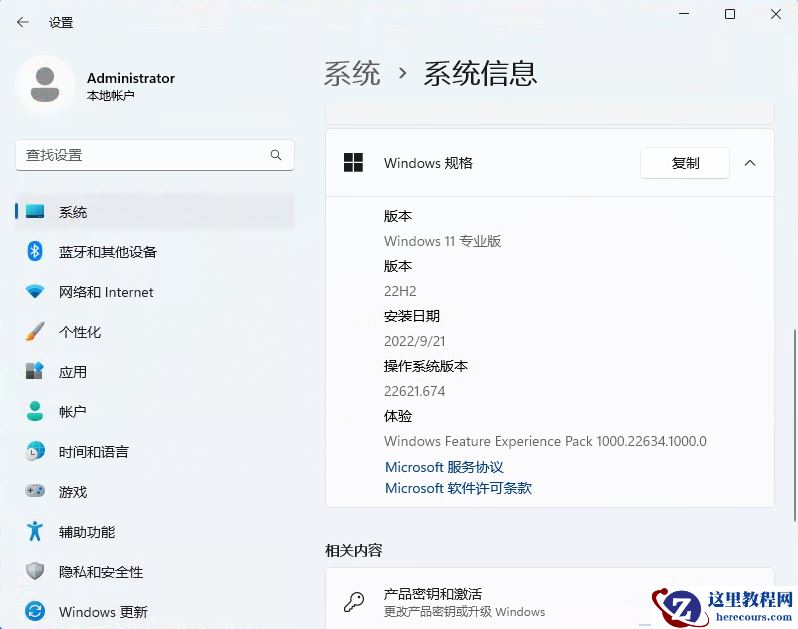Open 辅助功能 settings
The width and height of the screenshot is (798, 629).
(x=155, y=531)
